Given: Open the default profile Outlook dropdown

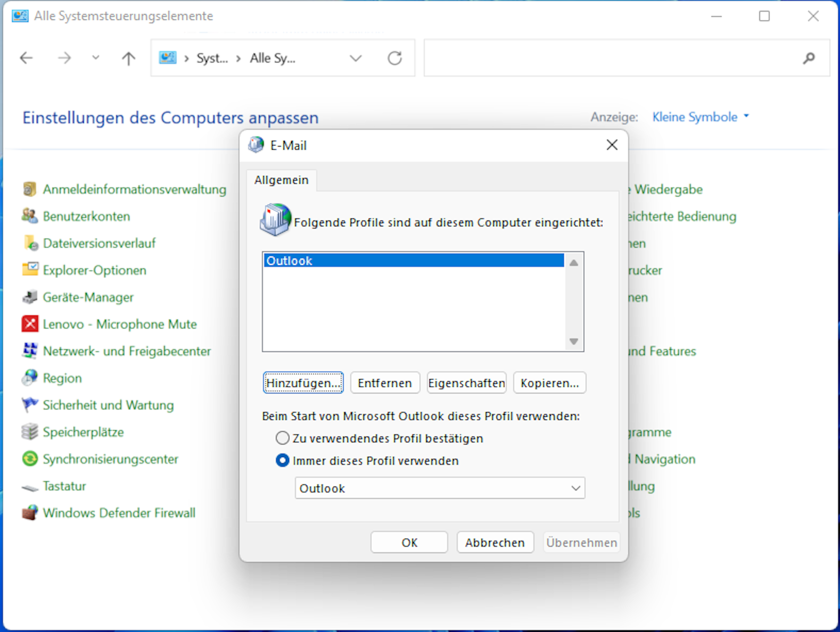Looking at the screenshot, I should 440,488.
